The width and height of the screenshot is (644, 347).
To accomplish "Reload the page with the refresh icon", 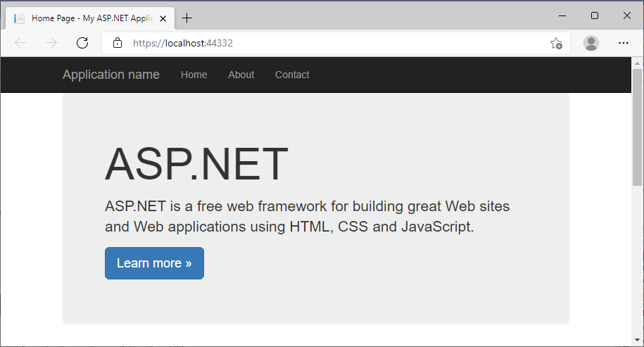I will [x=82, y=43].
